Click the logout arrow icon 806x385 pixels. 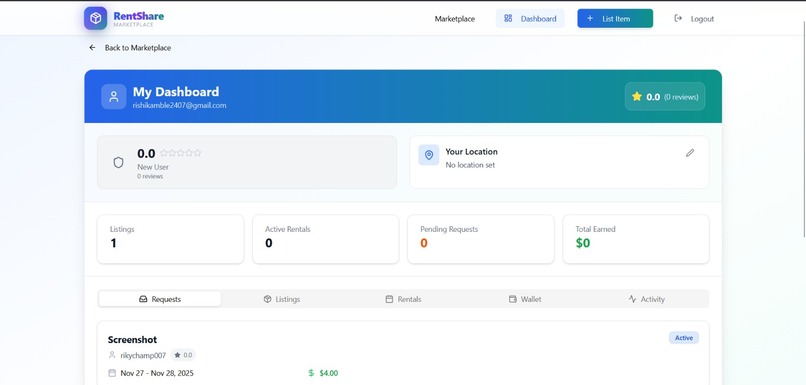tap(678, 19)
